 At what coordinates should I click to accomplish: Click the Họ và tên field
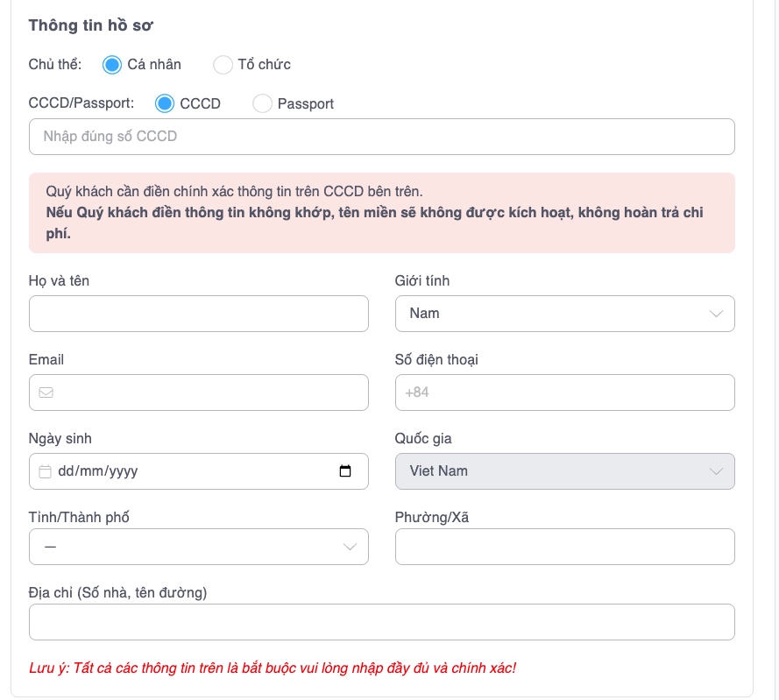coord(198,314)
